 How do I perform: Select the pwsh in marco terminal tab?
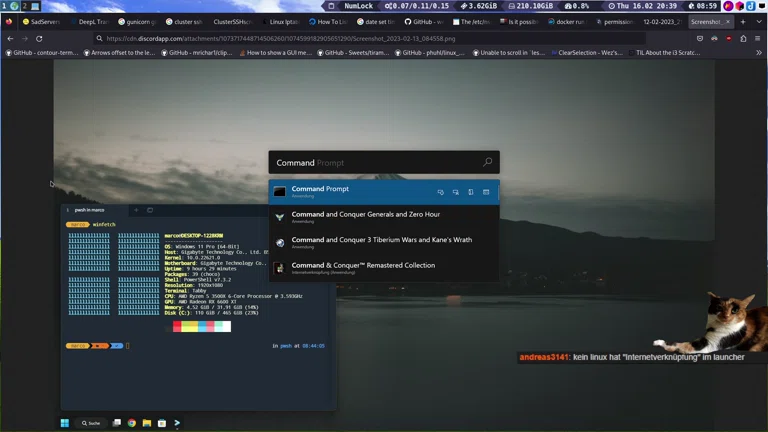point(93,210)
